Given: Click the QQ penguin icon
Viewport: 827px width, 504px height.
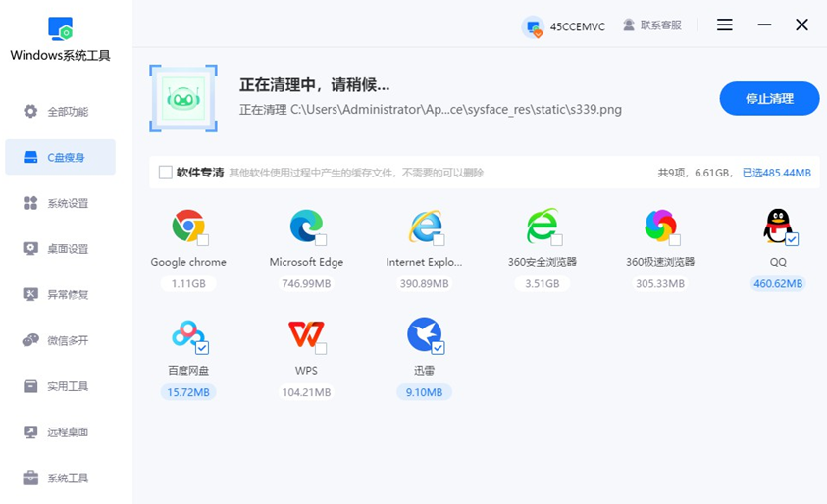Looking at the screenshot, I should click(777, 226).
